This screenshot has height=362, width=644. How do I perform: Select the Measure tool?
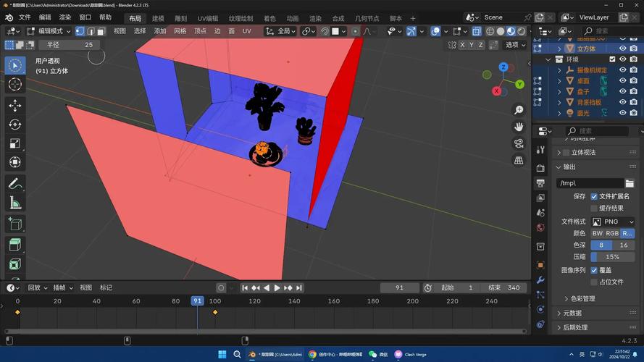tap(15, 202)
